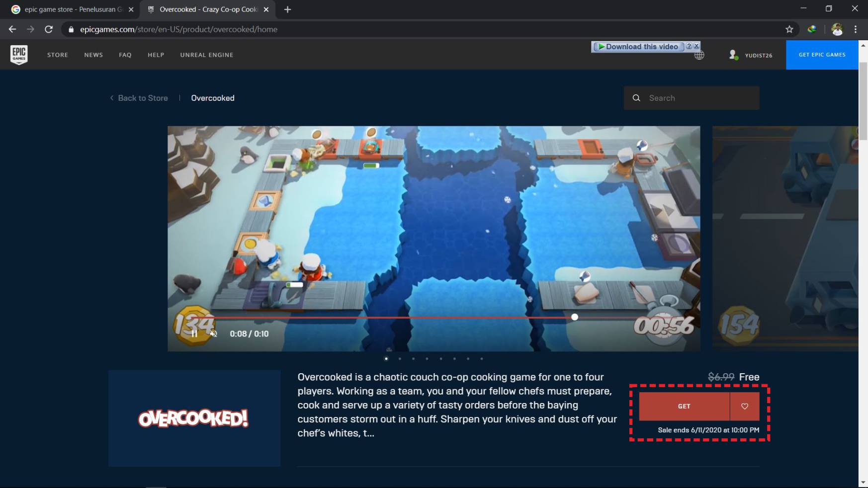Open a new browser tab

tap(287, 9)
